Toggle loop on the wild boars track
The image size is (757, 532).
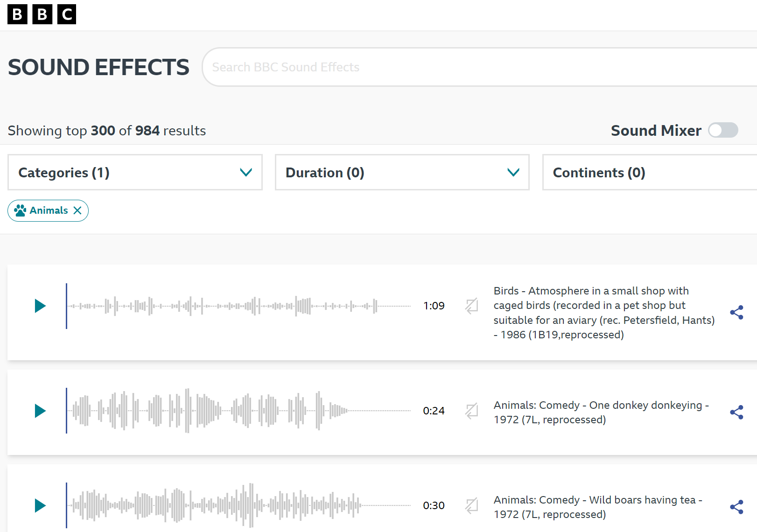click(x=471, y=506)
